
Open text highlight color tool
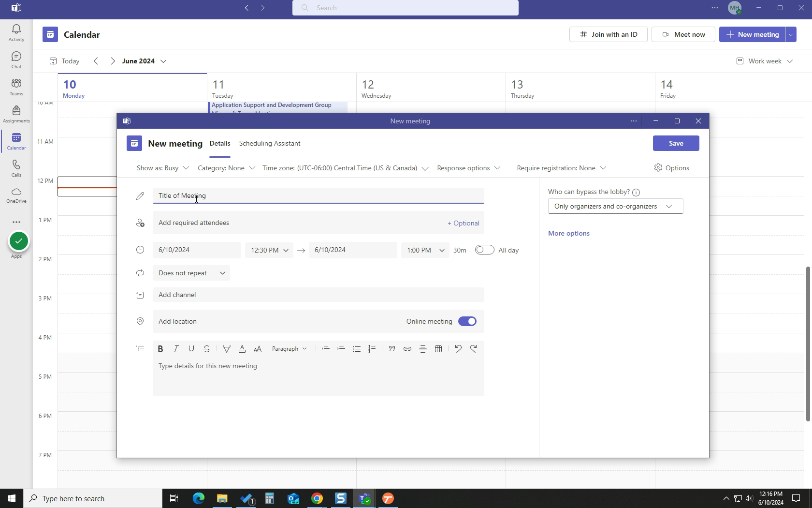point(227,349)
